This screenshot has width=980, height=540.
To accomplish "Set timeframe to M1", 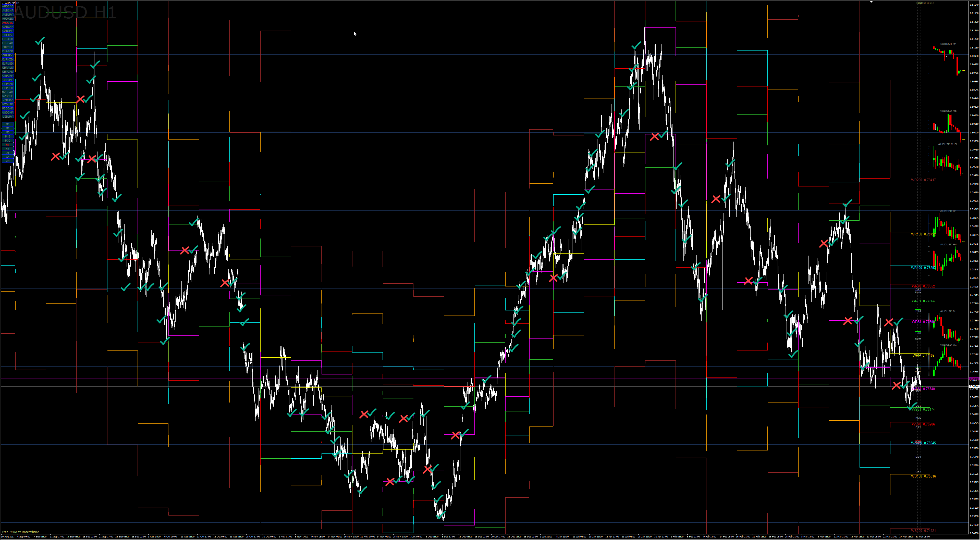I will tap(8, 124).
